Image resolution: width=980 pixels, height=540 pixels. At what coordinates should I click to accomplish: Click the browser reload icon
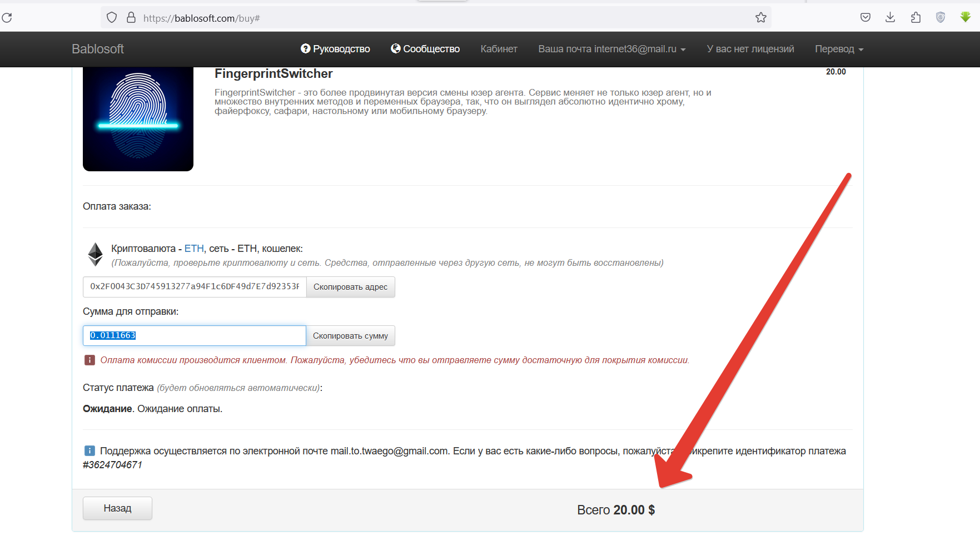7,18
